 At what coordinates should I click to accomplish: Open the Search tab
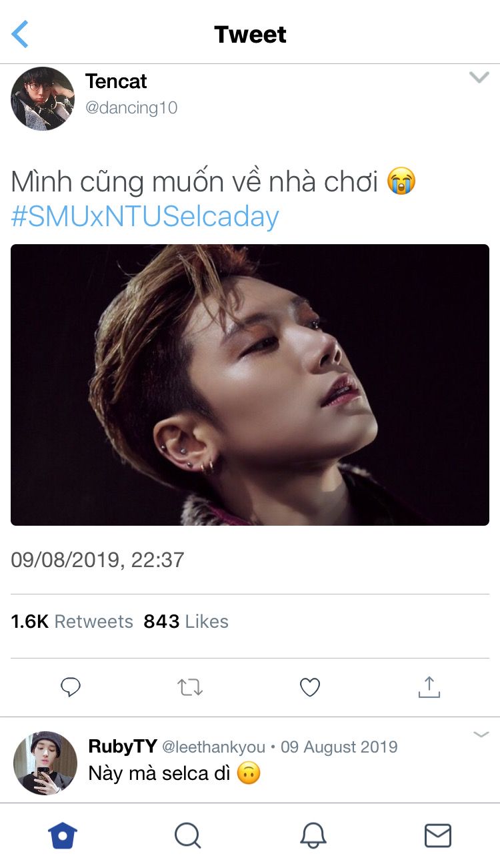point(187,835)
